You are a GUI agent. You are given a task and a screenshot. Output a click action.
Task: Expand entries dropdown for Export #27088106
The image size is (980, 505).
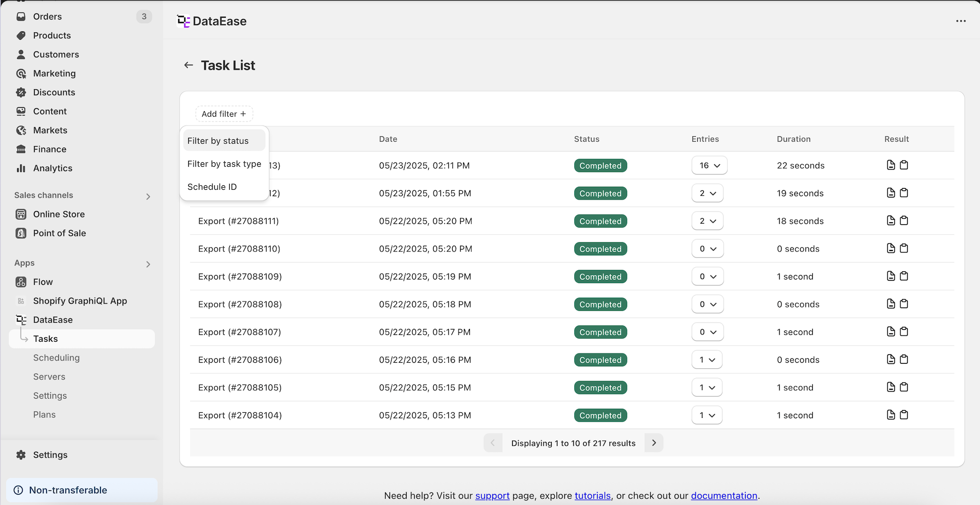[707, 359]
